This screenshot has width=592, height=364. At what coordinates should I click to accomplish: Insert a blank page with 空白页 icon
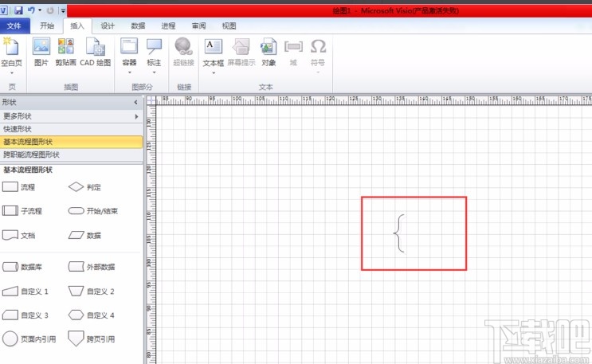11,46
